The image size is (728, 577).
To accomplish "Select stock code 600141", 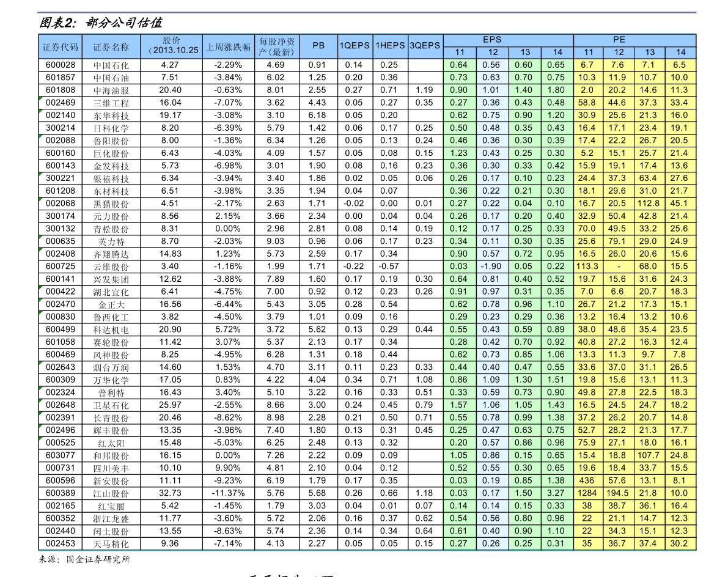I will click(x=61, y=279).
